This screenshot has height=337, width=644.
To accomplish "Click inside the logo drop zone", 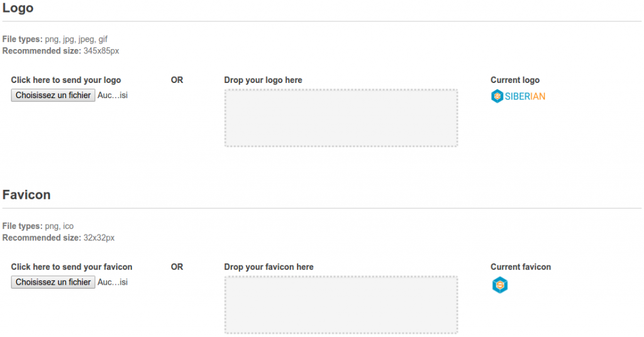I will click(x=341, y=118).
